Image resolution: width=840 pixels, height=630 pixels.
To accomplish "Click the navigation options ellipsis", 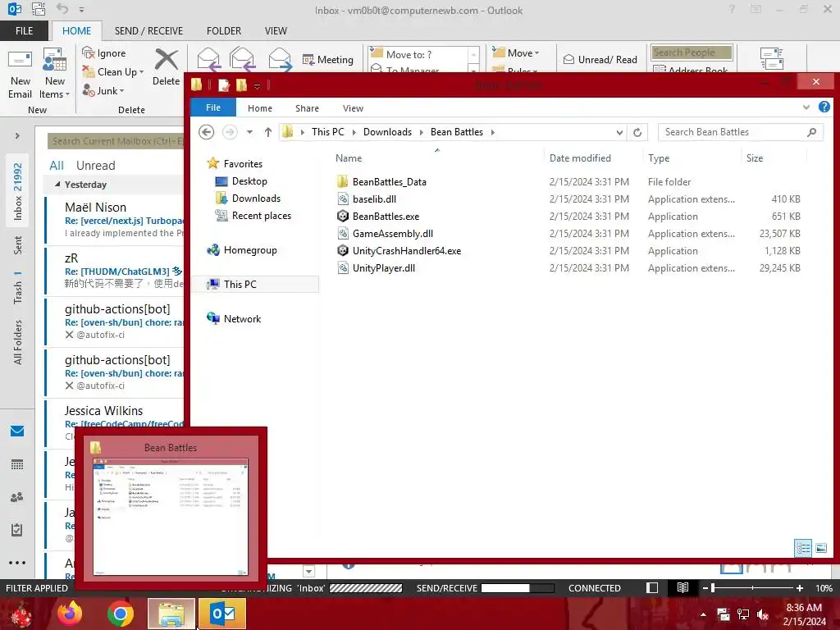I will pos(17,563).
